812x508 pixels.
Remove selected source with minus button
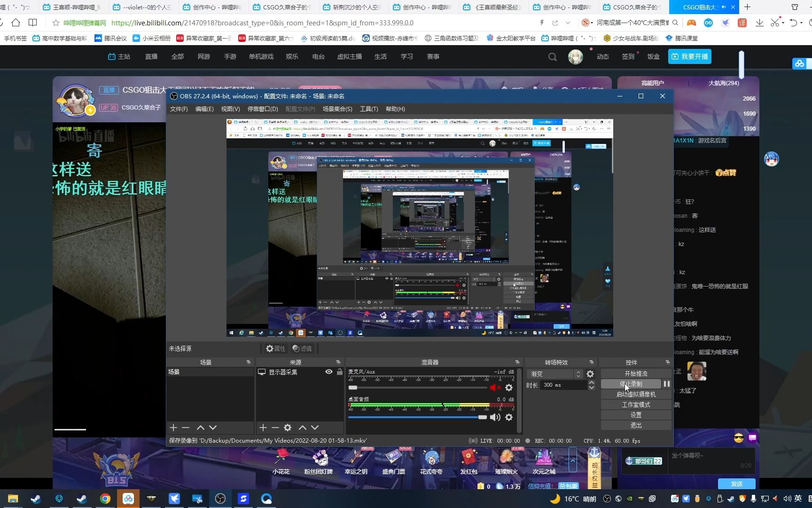tap(275, 428)
